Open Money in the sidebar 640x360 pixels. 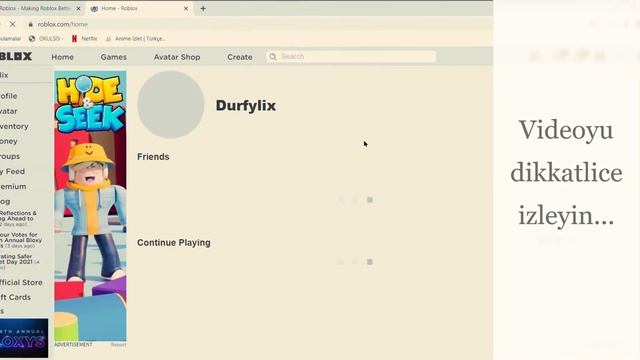pyautogui.click(x=9, y=141)
